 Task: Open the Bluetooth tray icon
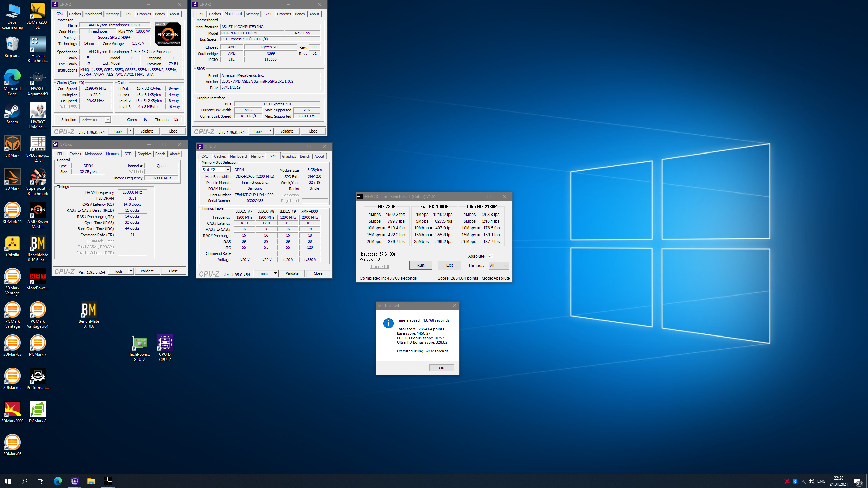click(x=795, y=481)
